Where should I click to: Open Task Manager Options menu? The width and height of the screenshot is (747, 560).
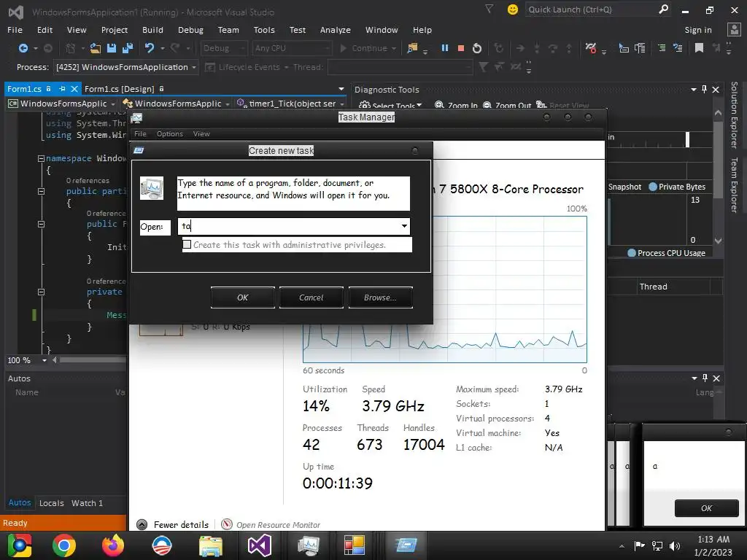(169, 134)
